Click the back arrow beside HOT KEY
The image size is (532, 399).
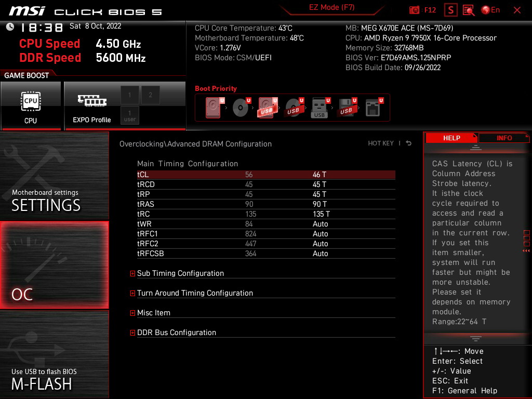click(408, 143)
